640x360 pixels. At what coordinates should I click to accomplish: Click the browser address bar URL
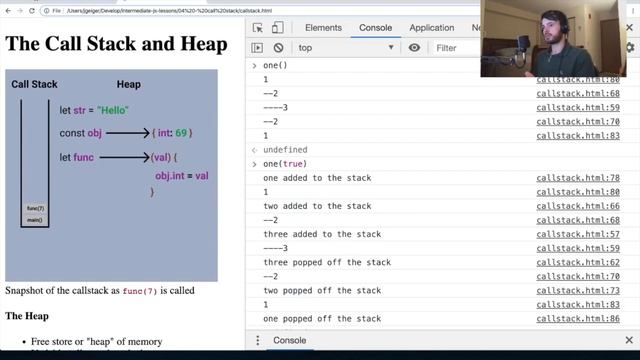pos(169,11)
